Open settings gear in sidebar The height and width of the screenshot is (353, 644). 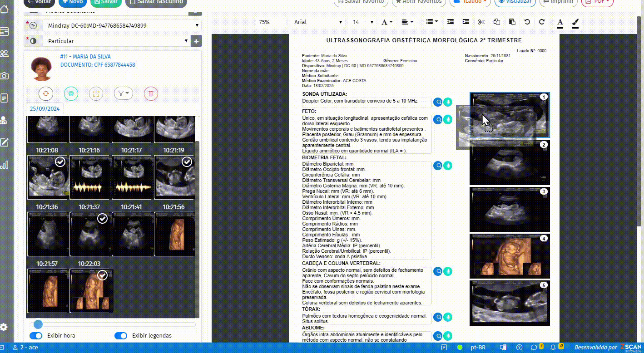[x=4, y=327]
